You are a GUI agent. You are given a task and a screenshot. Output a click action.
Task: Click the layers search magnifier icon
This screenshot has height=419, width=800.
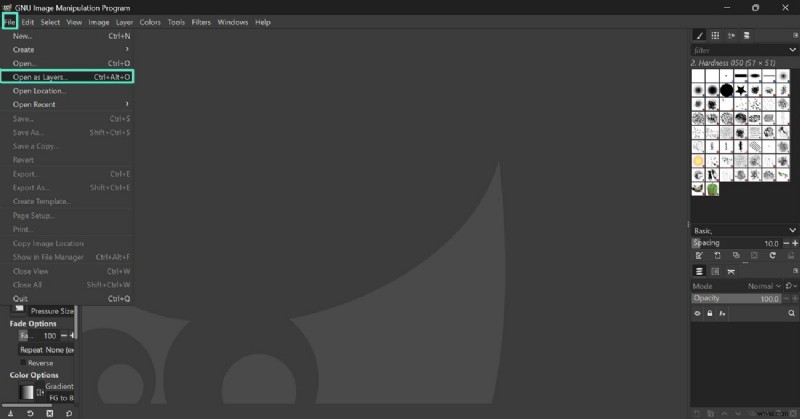791,313
